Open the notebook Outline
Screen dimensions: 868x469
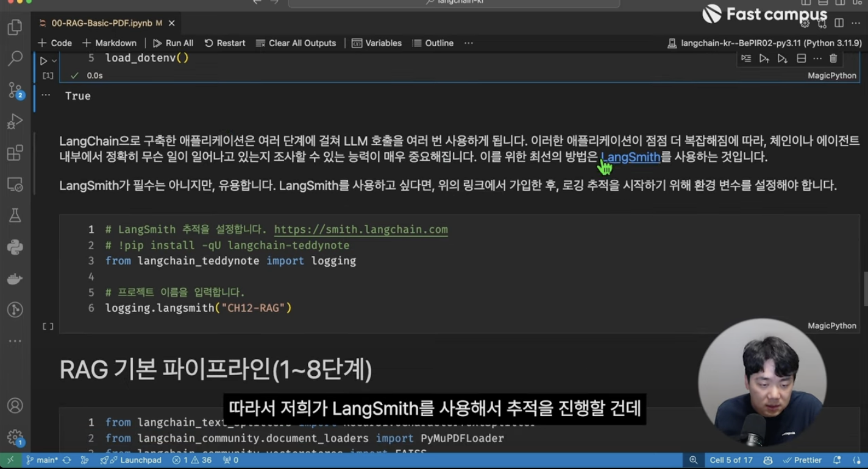click(433, 43)
